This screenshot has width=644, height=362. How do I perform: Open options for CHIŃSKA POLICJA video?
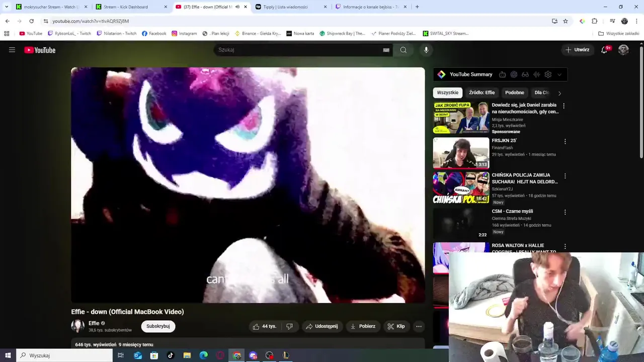565,176
